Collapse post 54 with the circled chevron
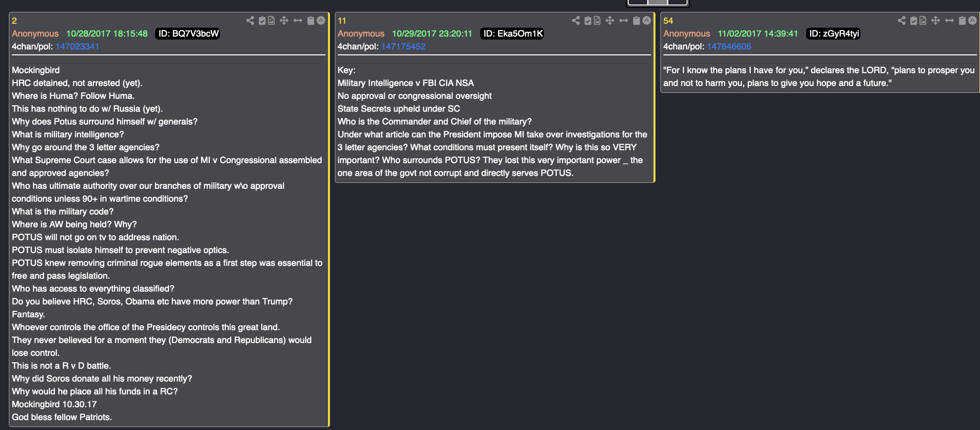This screenshot has height=430, width=980. pos(972,20)
